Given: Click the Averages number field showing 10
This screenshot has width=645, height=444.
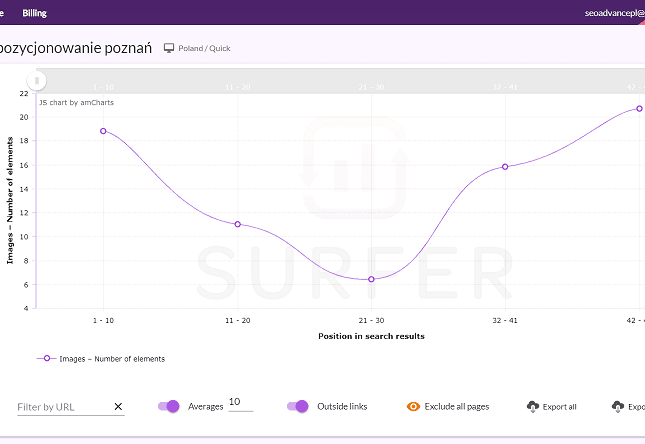Looking at the screenshot, I should [240, 402].
